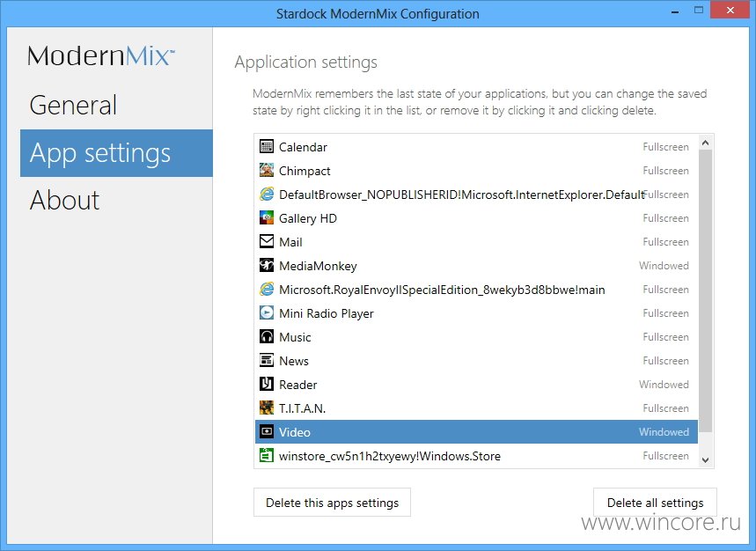This screenshot has height=551, width=756.
Task: Maximize the ModernMix Configuration window
Action: (699, 11)
